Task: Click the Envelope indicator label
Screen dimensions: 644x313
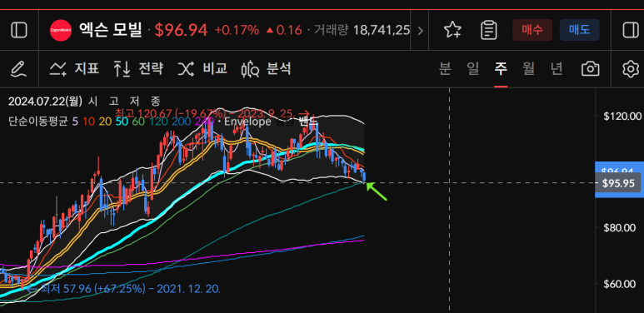Action: [247, 122]
